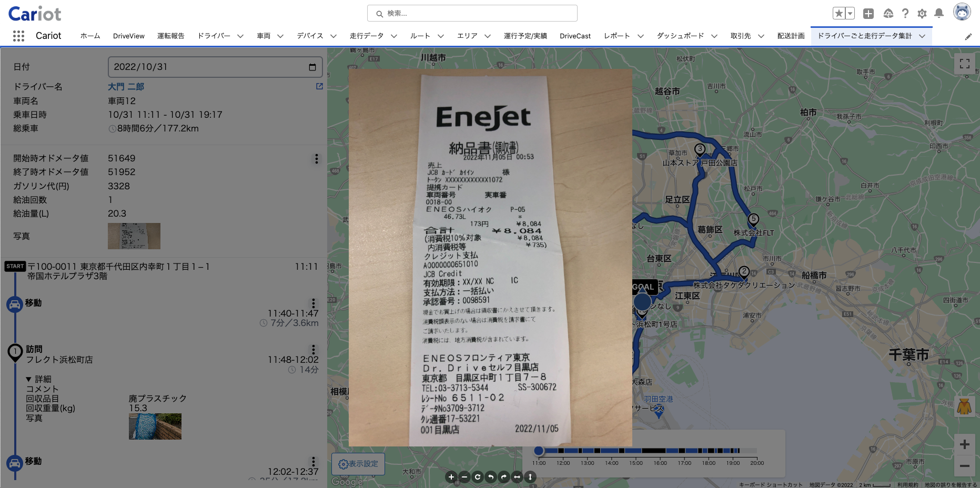Click the search box 検索...
The height and width of the screenshot is (488, 980).
(472, 13)
